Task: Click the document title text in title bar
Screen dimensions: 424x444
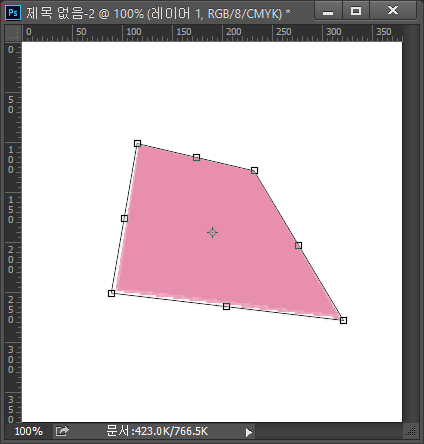Action: [158, 13]
